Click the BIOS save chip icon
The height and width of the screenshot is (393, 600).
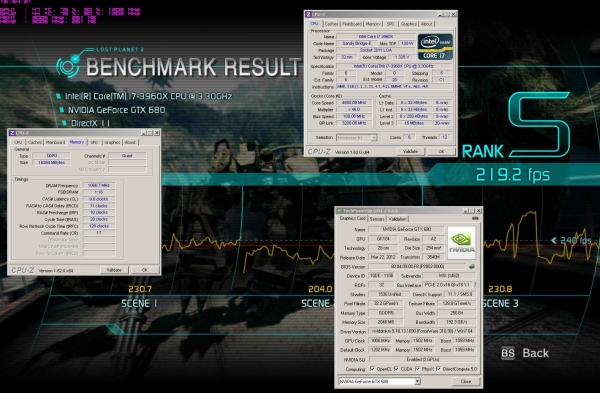(472, 266)
